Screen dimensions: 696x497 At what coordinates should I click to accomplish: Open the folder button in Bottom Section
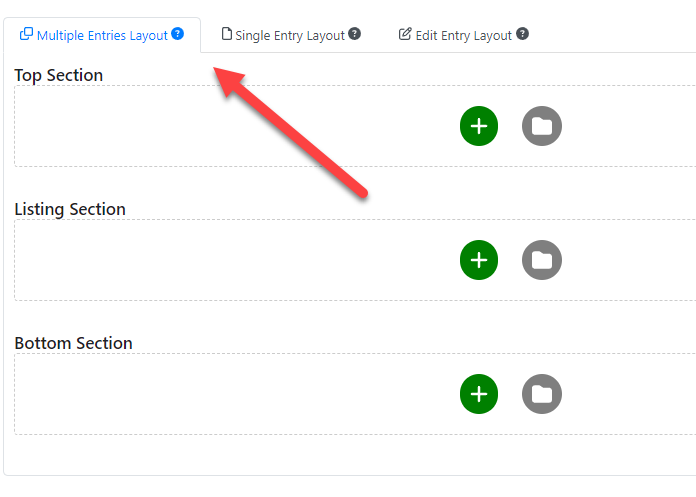coord(542,394)
